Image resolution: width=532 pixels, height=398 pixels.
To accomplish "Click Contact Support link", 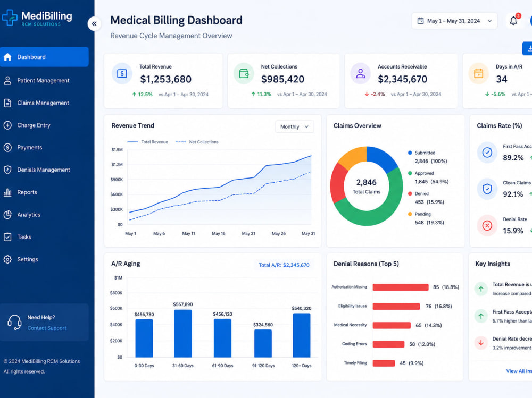I will tap(47, 328).
